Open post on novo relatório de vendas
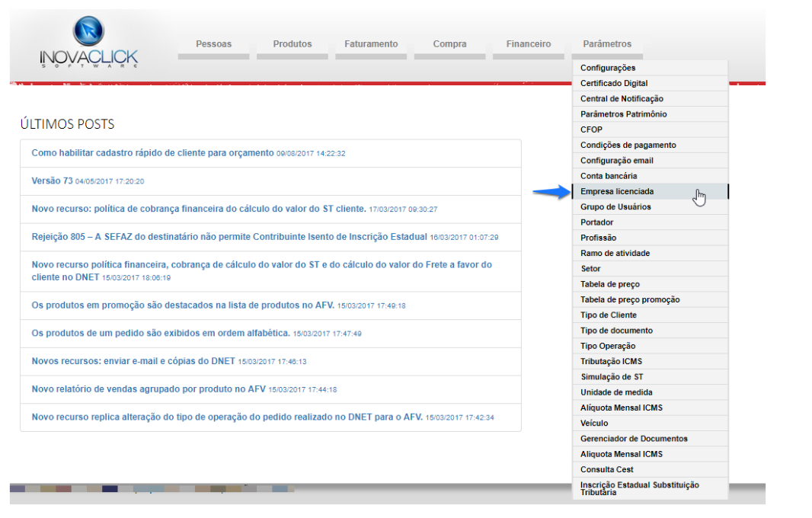This screenshot has height=518, width=812. pyautogui.click(x=149, y=389)
